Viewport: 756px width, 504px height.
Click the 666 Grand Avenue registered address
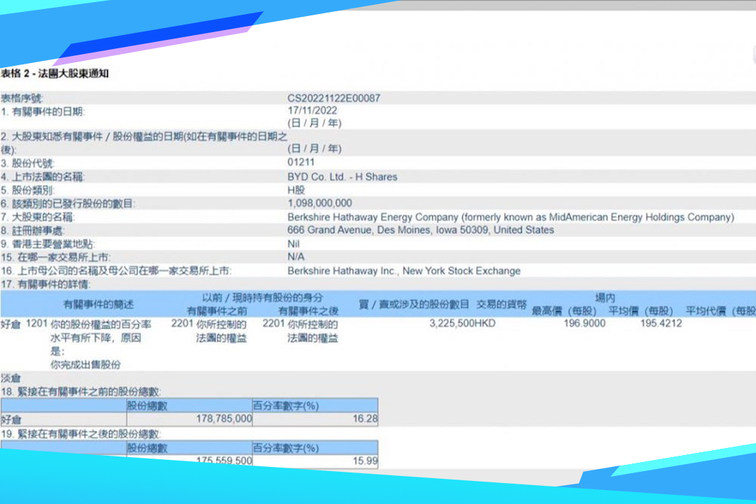tap(420, 230)
